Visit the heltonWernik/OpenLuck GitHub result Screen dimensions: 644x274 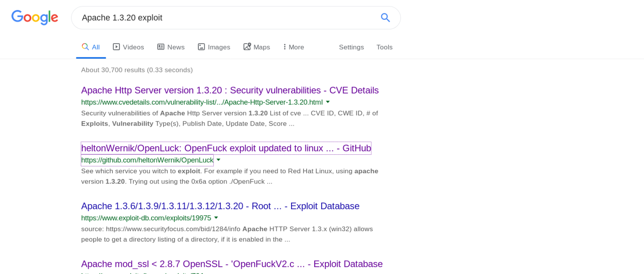pos(226,148)
